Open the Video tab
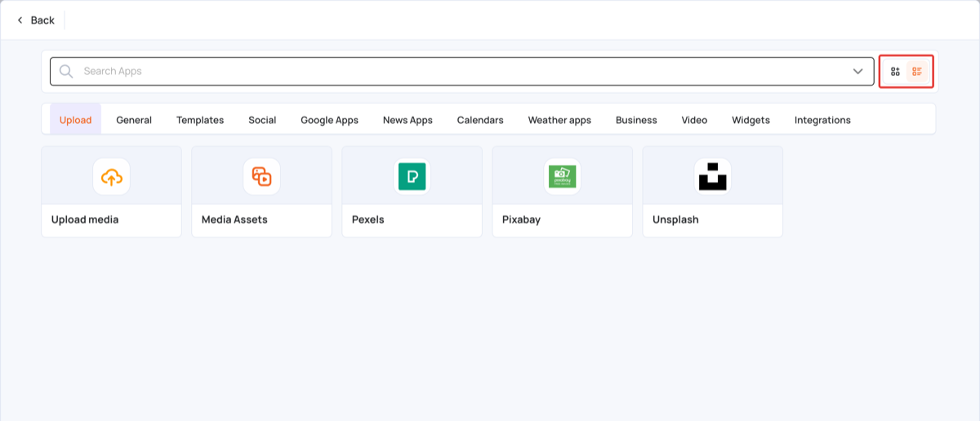This screenshot has width=980, height=421. (694, 120)
